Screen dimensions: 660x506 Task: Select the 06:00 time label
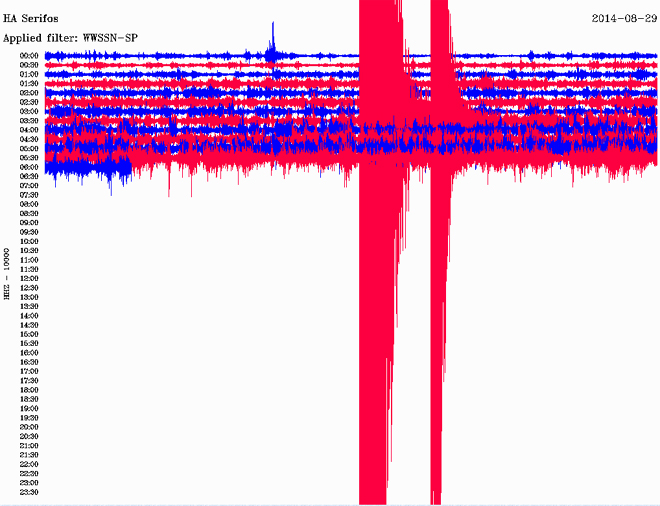click(x=29, y=167)
